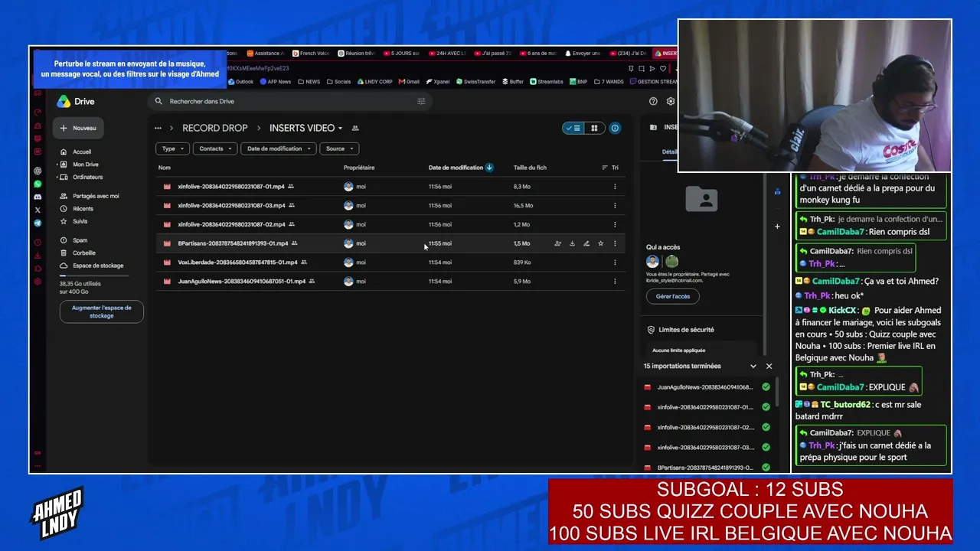This screenshot has width=980, height=551.
Task: Navigate to RECORD DROP breadcrumb
Action: tap(215, 128)
